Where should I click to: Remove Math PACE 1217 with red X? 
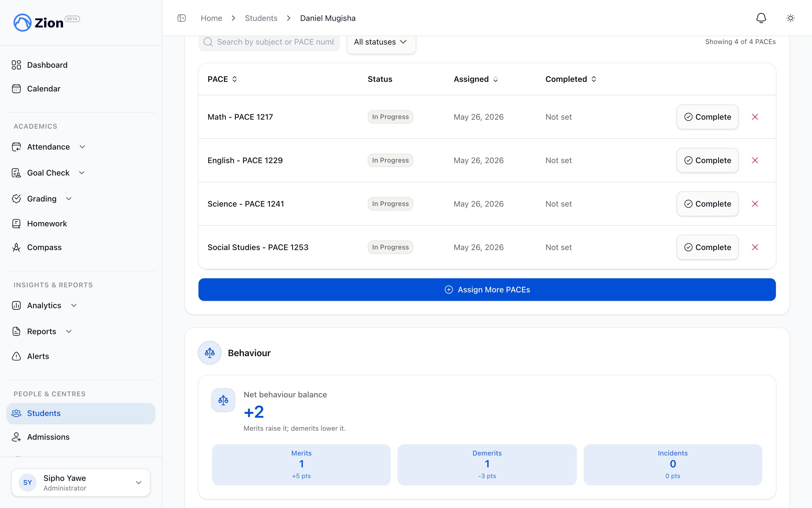click(755, 117)
